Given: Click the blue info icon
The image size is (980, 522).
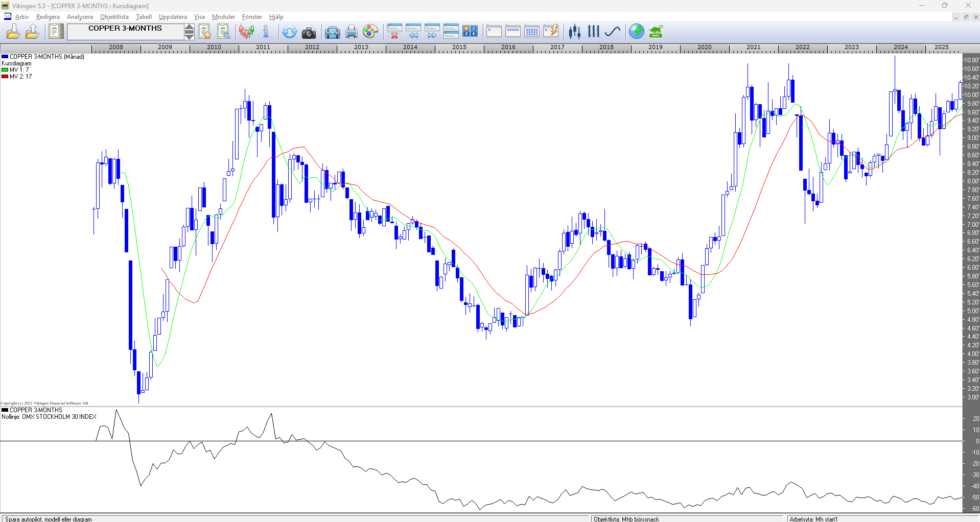Looking at the screenshot, I should [x=266, y=32].
